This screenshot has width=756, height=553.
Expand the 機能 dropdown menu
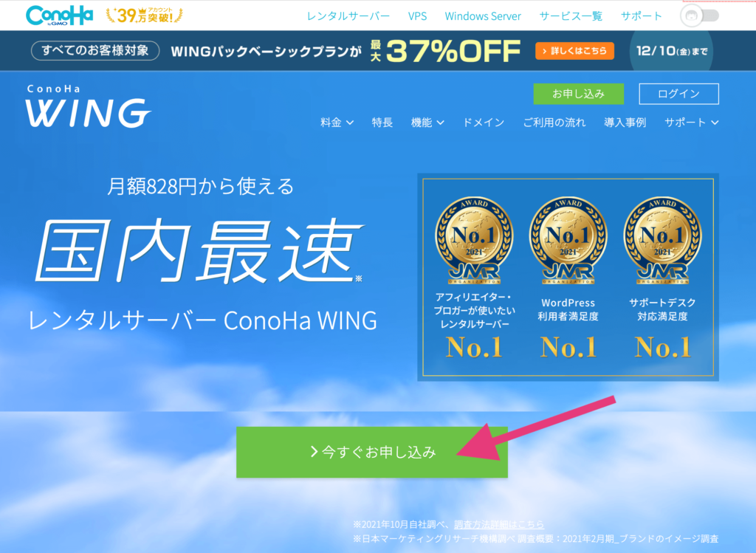427,123
